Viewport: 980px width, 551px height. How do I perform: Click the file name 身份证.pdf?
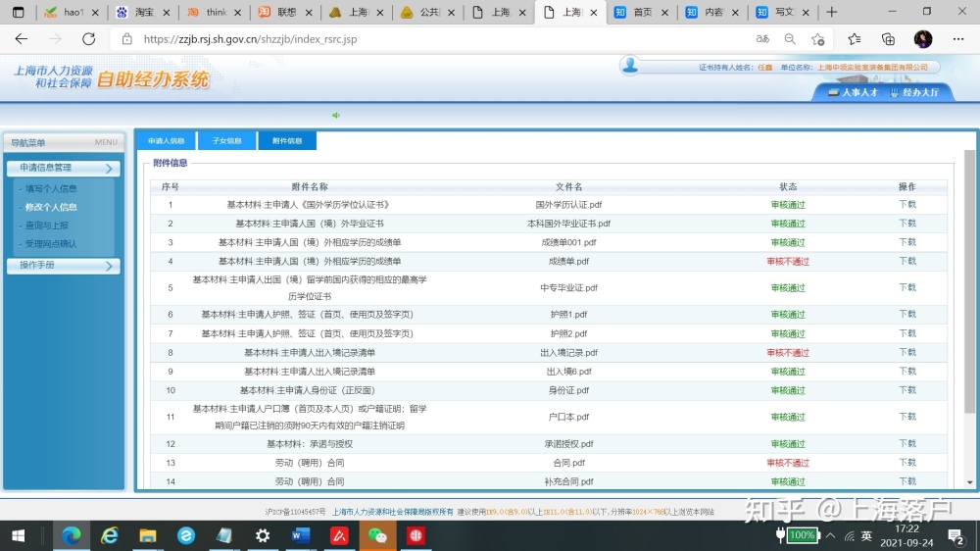point(568,390)
